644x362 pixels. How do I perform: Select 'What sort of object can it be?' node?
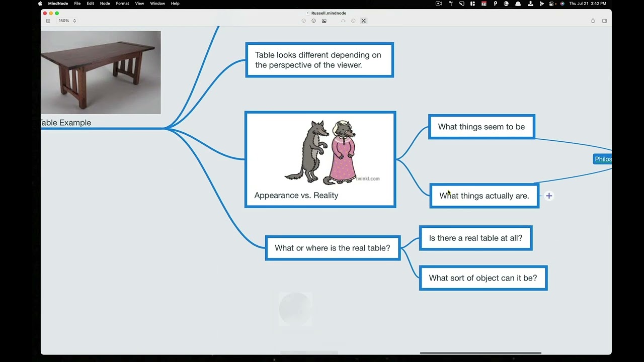483,278
